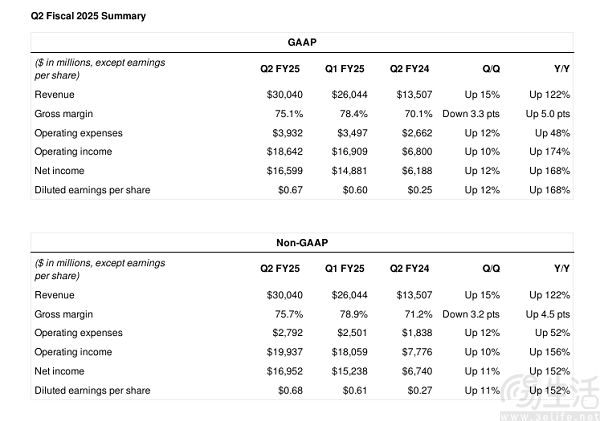Click GAAP diluted earnings per share $0.67
Screen dimensions: 600x421
(x=290, y=190)
